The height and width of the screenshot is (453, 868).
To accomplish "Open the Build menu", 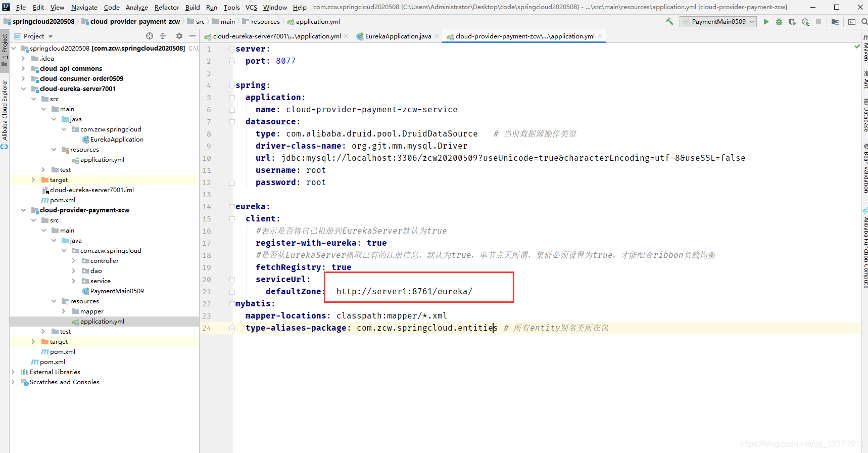I will 192,7.
